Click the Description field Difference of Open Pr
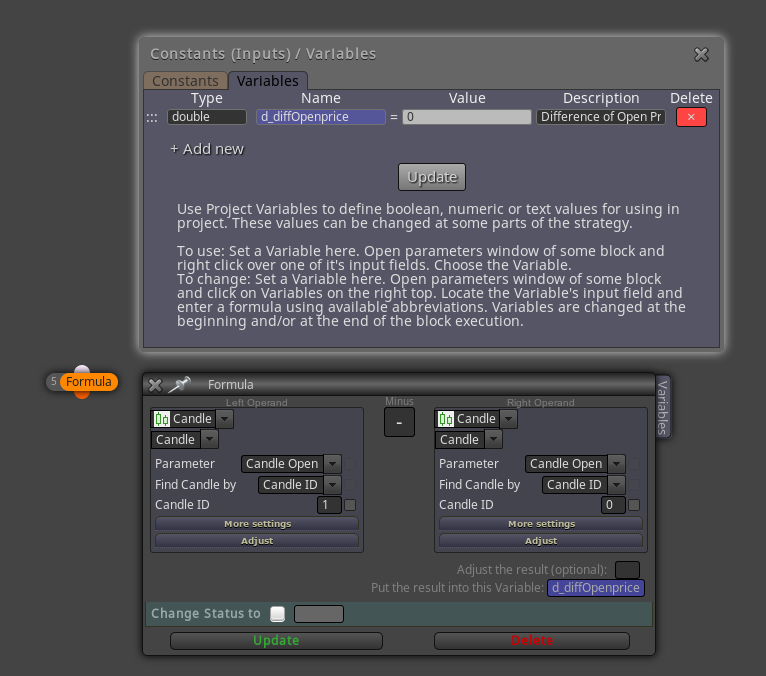The height and width of the screenshot is (676, 766). 601,117
